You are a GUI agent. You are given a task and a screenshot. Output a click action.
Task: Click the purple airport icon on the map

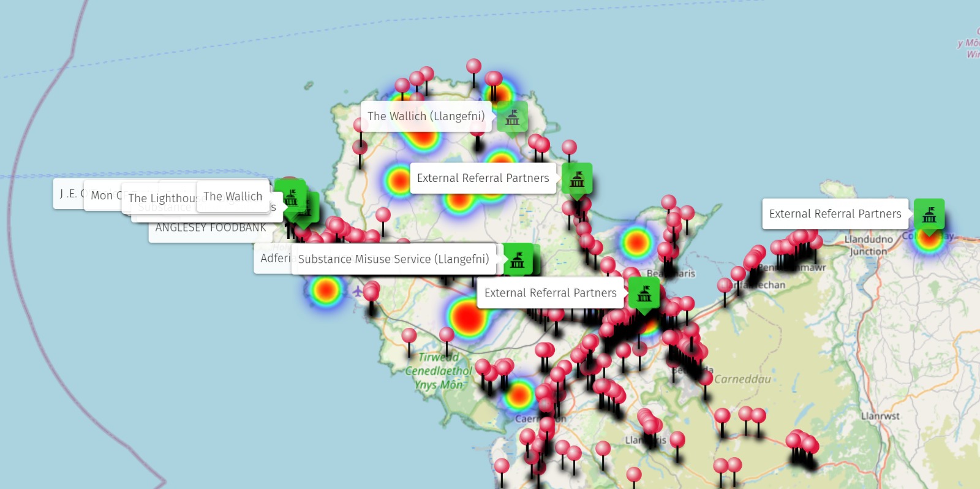(x=358, y=291)
